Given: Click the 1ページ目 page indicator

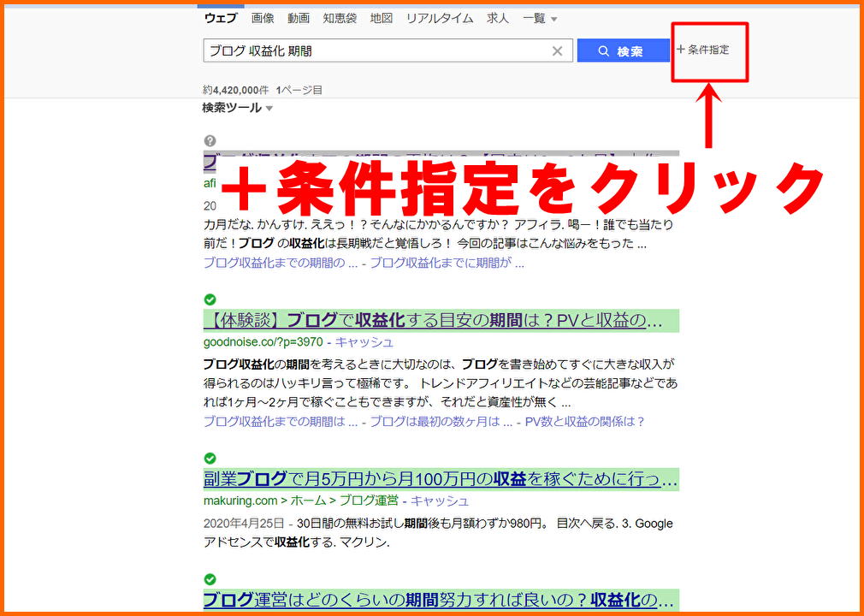Looking at the screenshot, I should (299, 90).
